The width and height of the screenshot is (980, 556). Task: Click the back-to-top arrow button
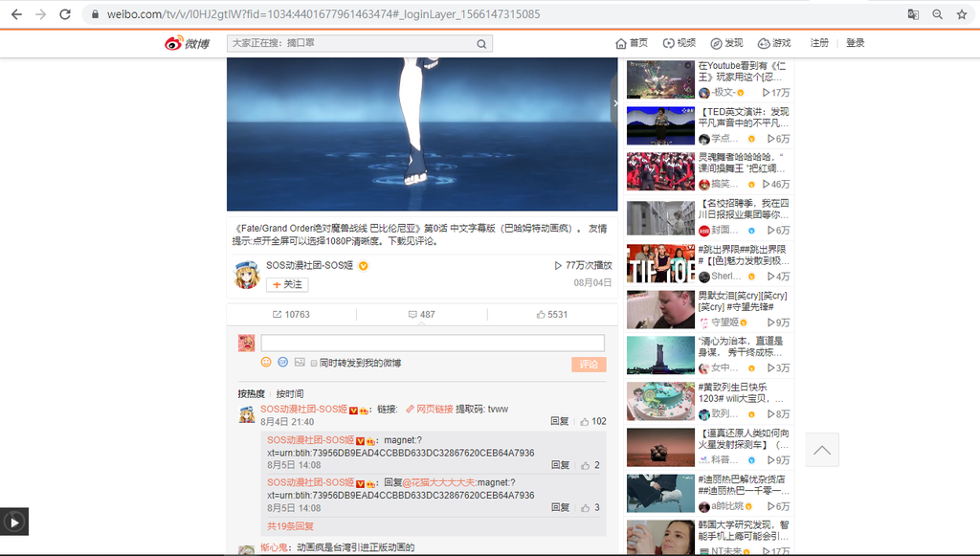point(822,450)
